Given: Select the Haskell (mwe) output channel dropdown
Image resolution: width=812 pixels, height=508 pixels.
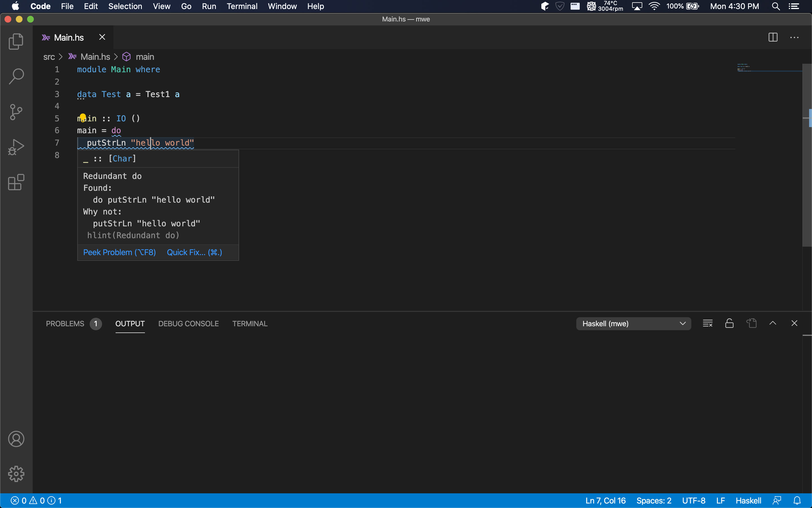Looking at the screenshot, I should (634, 323).
